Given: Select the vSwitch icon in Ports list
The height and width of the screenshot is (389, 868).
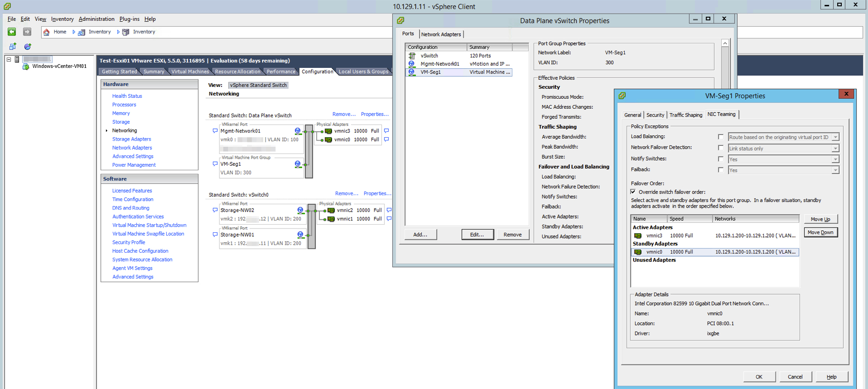Looking at the screenshot, I should pos(412,56).
